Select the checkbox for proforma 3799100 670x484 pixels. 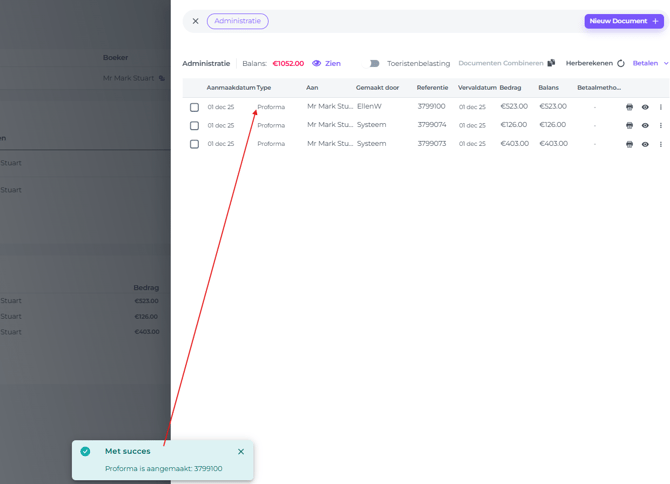(194, 107)
